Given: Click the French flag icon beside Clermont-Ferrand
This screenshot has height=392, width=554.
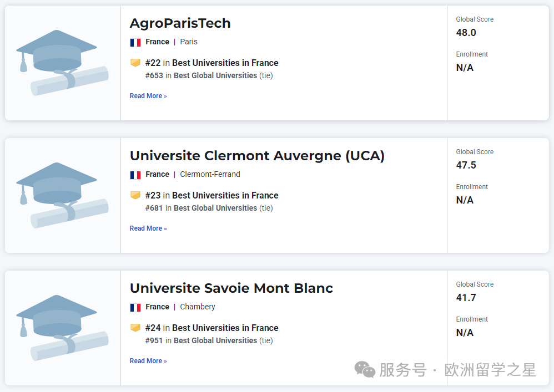Looking at the screenshot, I should tap(135, 175).
